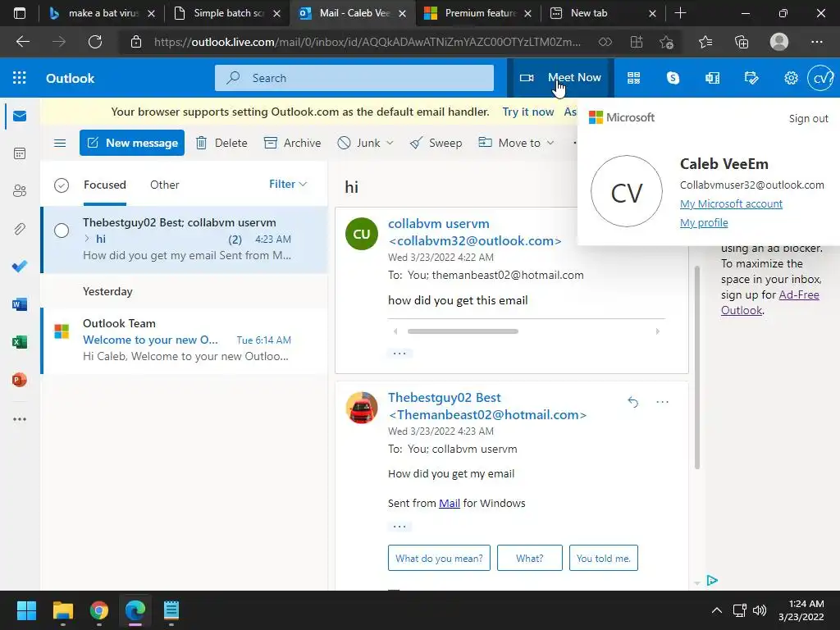The width and height of the screenshot is (840, 630).
Task: Open the Files attachments module
Action: [20, 229]
